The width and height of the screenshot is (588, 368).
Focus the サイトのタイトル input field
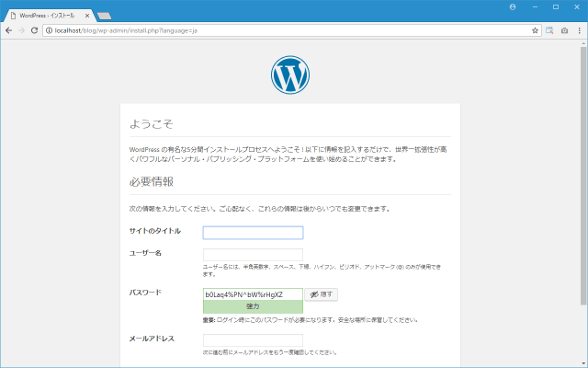pos(253,233)
